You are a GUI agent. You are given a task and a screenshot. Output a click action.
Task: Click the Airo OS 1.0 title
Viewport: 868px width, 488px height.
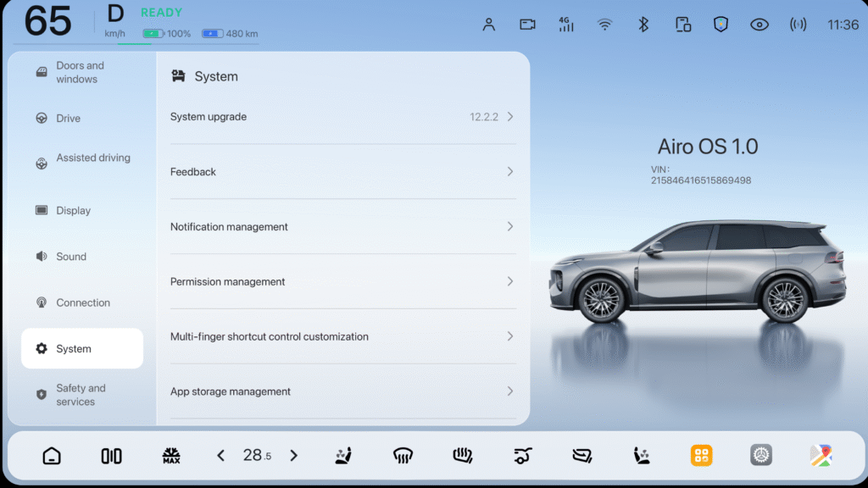tap(708, 147)
